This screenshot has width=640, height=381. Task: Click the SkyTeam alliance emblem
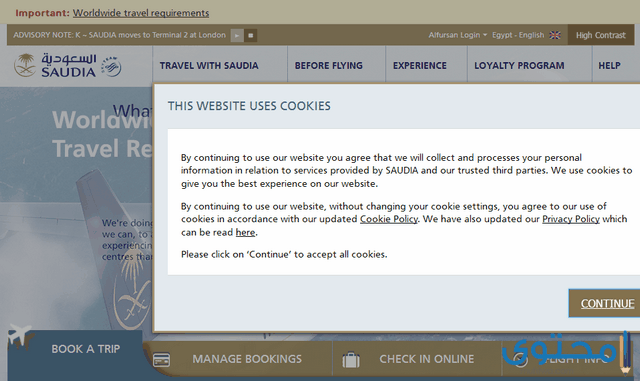point(111,67)
